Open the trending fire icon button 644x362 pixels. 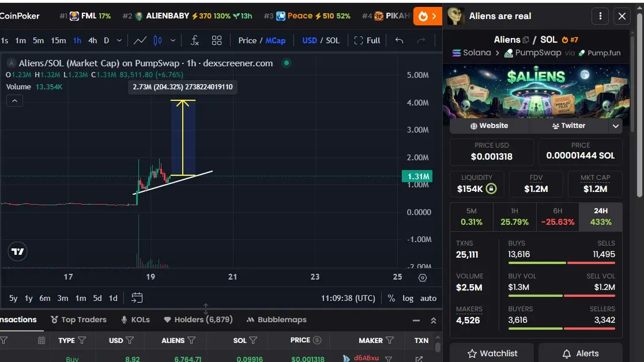tap(428, 16)
